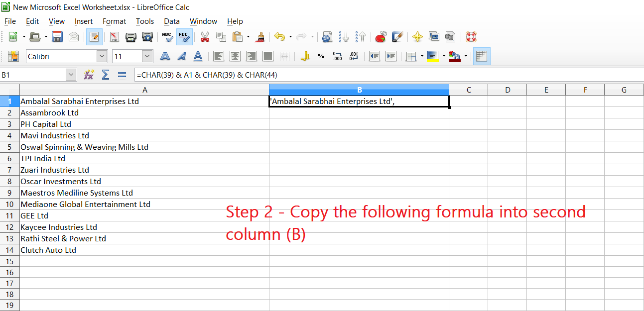Apply Percent number format
644x311 pixels.
click(321, 56)
